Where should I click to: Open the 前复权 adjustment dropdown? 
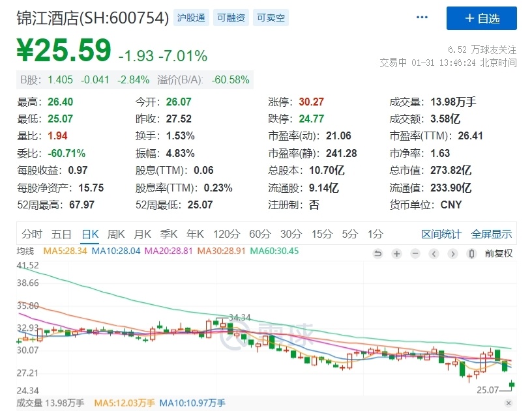[x=498, y=253]
